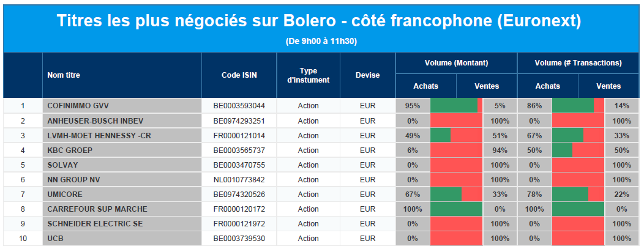Click ISIN code FR0000120172 for Carrefour

[x=239, y=209]
